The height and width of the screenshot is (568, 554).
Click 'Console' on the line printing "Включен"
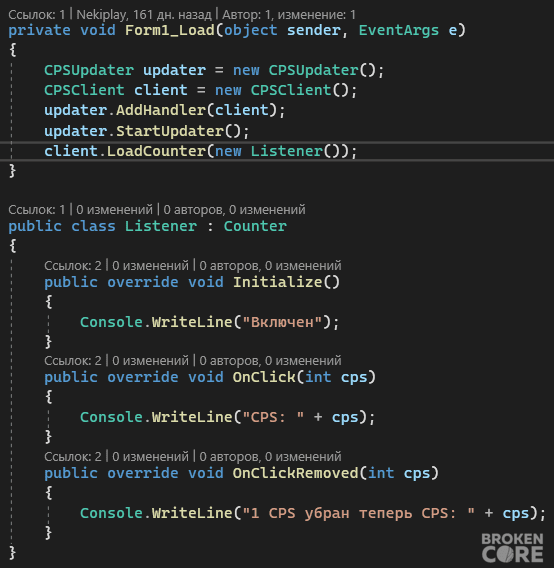111,322
